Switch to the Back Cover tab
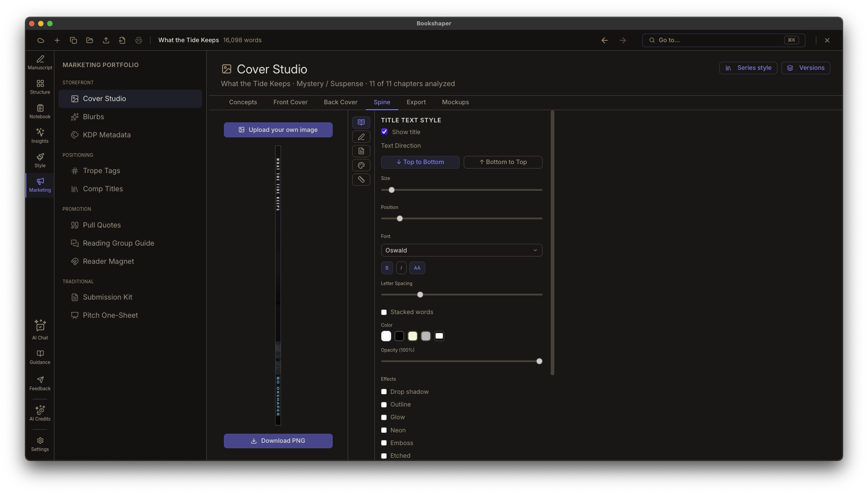 (340, 102)
